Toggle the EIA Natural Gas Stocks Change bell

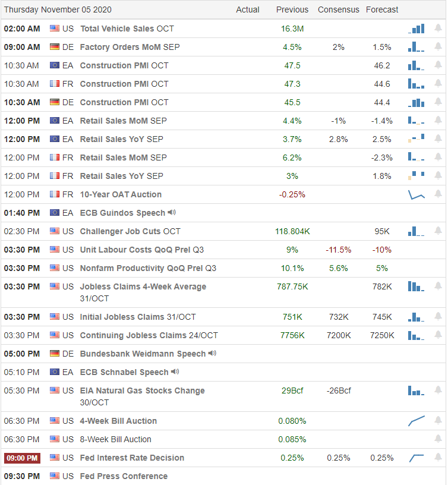click(438, 390)
